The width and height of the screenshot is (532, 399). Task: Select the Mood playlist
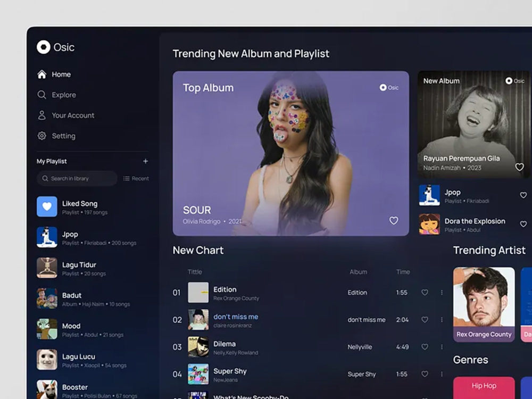tap(93, 329)
